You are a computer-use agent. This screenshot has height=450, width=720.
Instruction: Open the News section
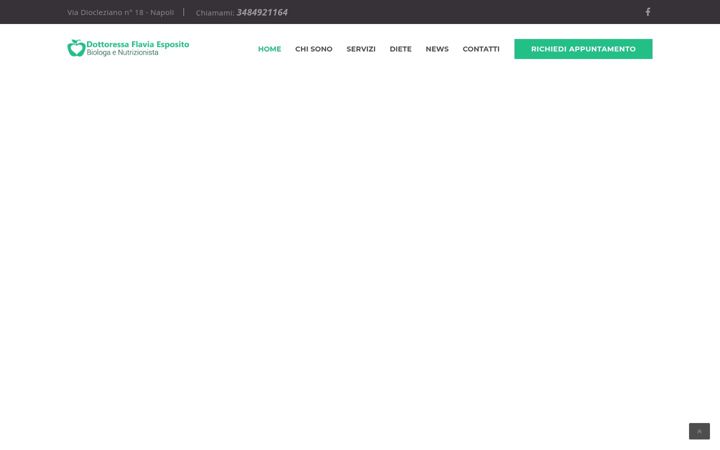(x=437, y=49)
